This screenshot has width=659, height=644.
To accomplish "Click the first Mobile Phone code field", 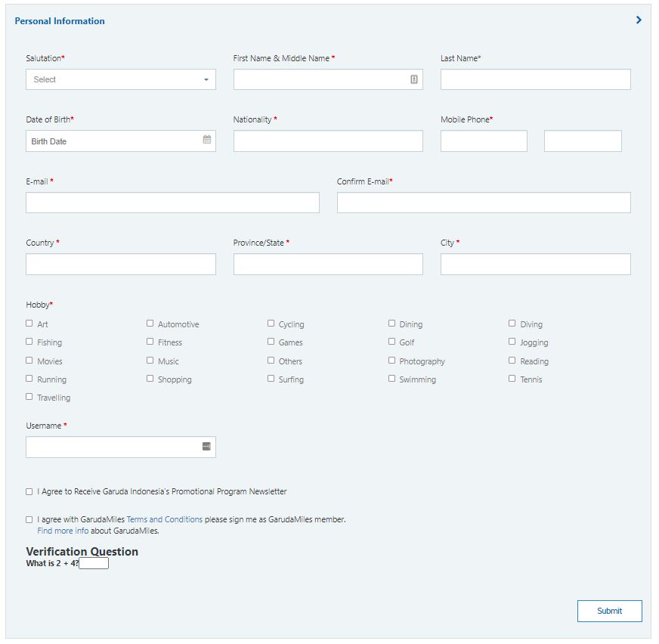I will click(484, 141).
